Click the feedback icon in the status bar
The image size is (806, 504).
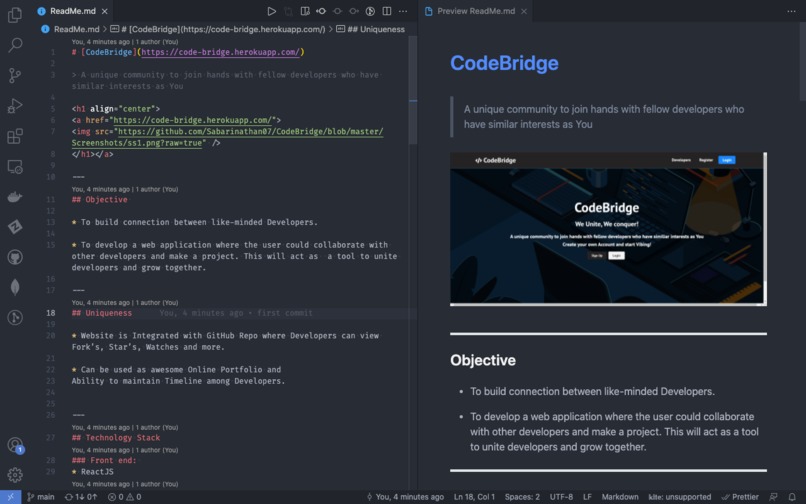(x=773, y=497)
